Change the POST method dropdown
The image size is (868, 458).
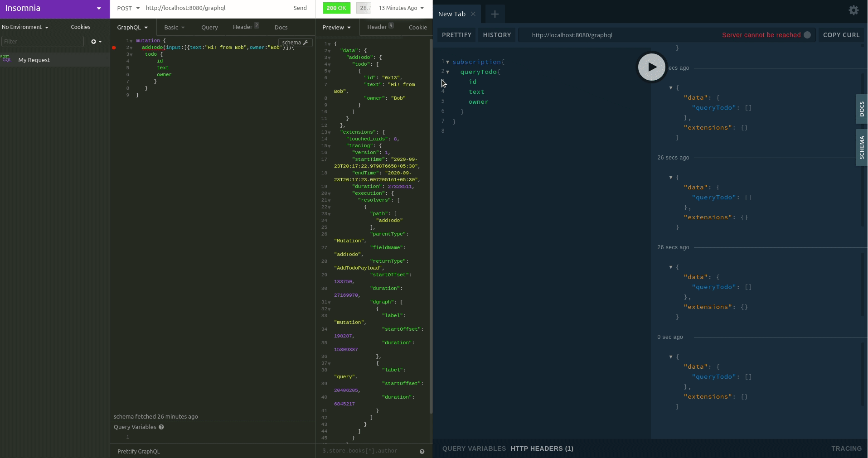tap(128, 8)
